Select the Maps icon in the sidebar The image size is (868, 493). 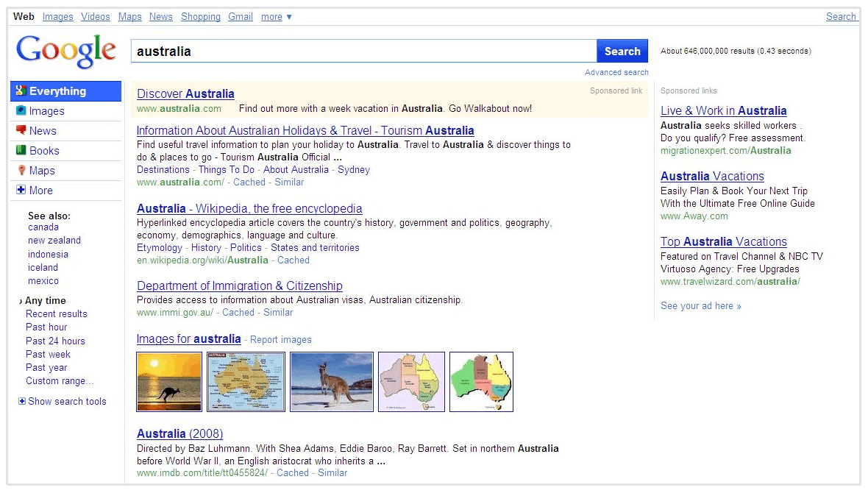click(20, 170)
